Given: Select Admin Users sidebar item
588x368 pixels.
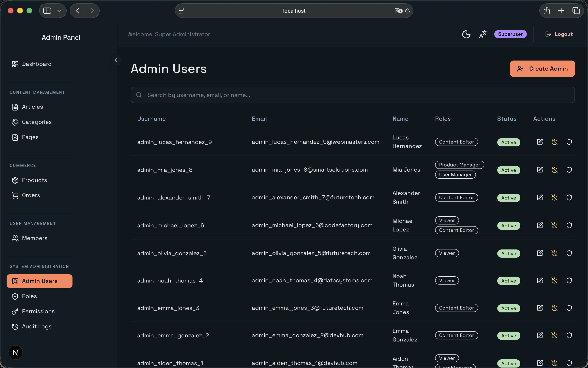Looking at the screenshot, I should 39,281.
